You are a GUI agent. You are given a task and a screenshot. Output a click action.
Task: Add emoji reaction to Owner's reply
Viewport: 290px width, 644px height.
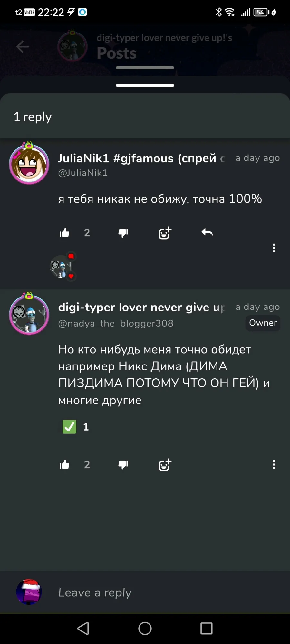(165, 465)
